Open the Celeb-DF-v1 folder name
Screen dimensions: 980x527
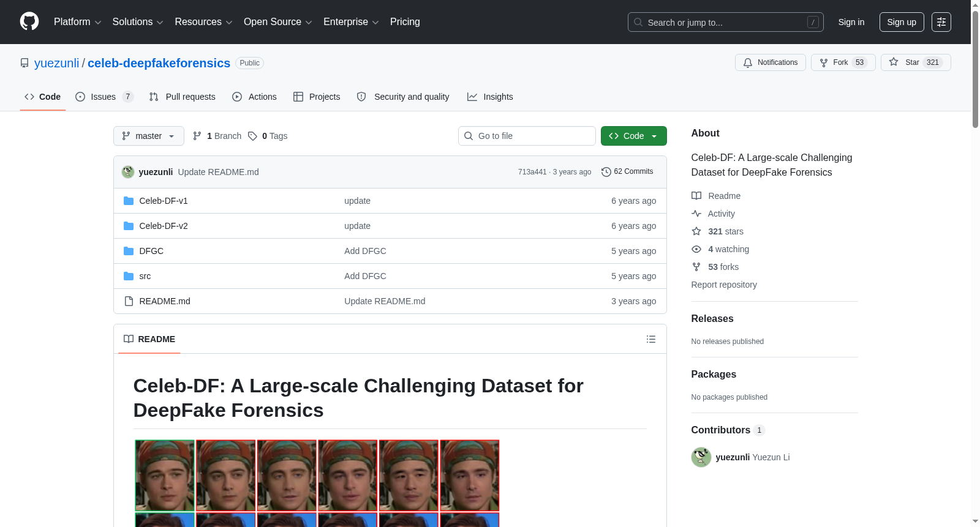[164, 201]
